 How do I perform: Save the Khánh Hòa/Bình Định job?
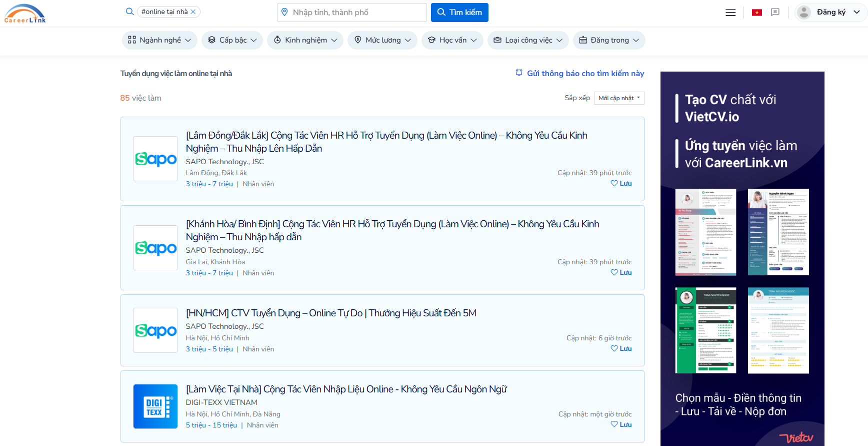point(621,273)
